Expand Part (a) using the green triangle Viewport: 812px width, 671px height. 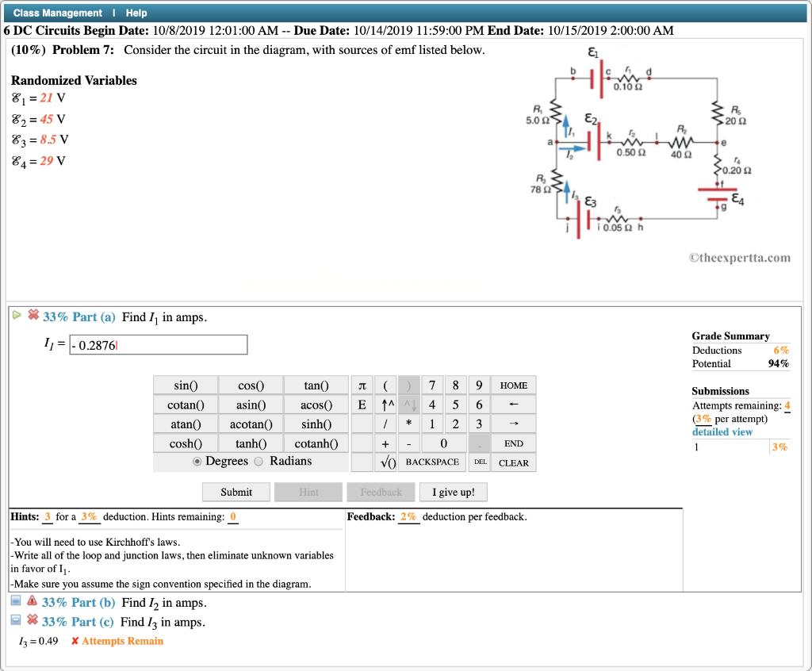[16, 314]
